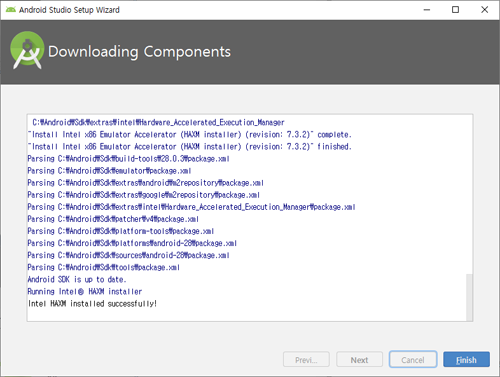Click the Parsing patcher v4 package.xml line
500x377 pixels.
(x=113, y=219)
